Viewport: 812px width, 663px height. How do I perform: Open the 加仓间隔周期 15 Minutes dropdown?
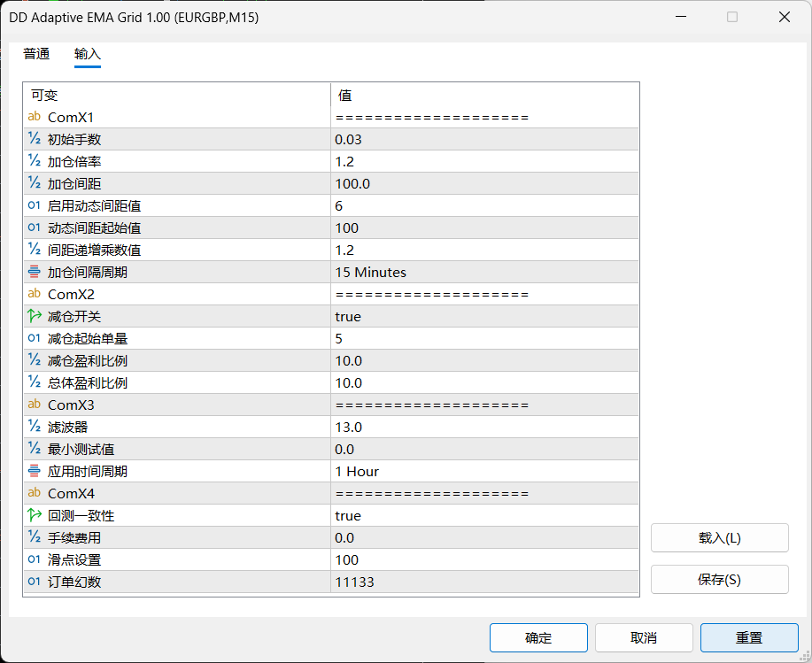coord(484,273)
